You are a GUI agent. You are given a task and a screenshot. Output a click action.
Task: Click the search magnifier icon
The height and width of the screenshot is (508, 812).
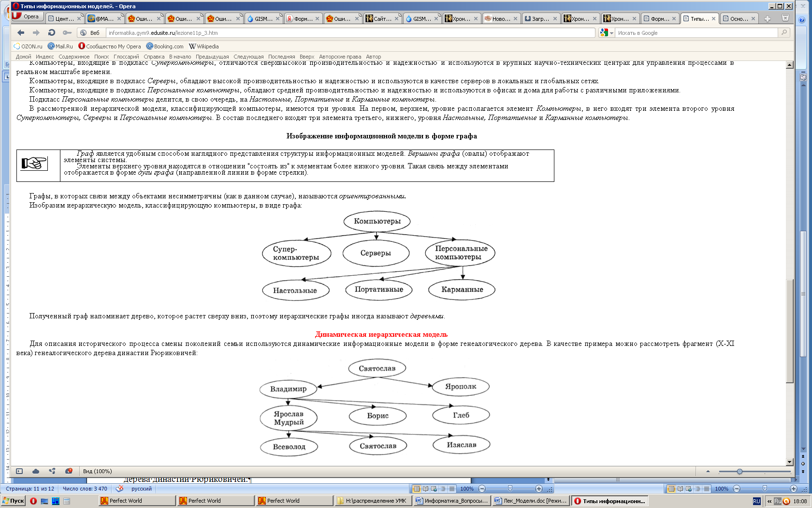pyautogui.click(x=784, y=32)
